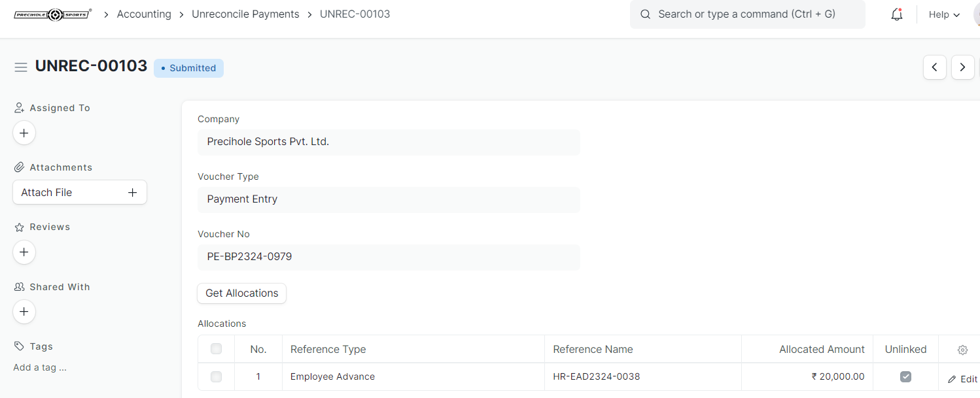The width and height of the screenshot is (980, 398).
Task: Click the Submitted status badge
Action: tap(188, 67)
